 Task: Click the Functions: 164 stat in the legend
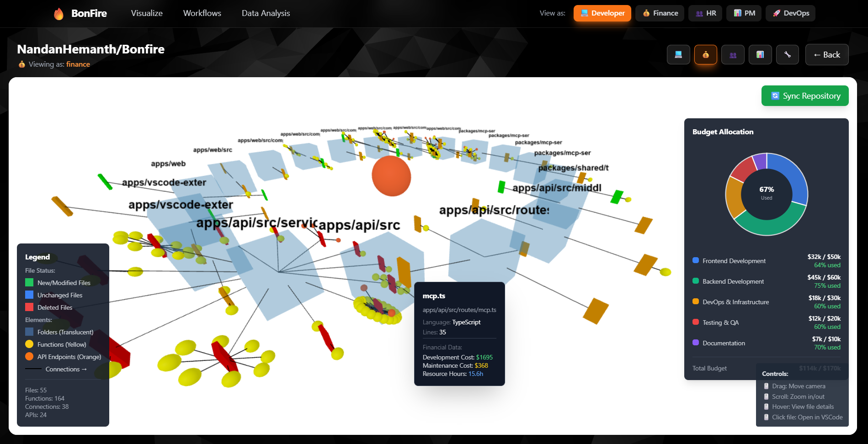(x=45, y=398)
